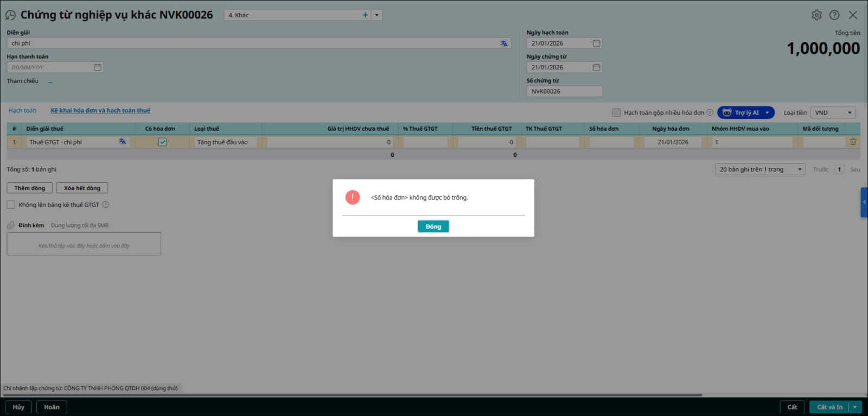Screen dimensions: 868x416
Task: Open the help question mark icon
Action: point(834,15)
